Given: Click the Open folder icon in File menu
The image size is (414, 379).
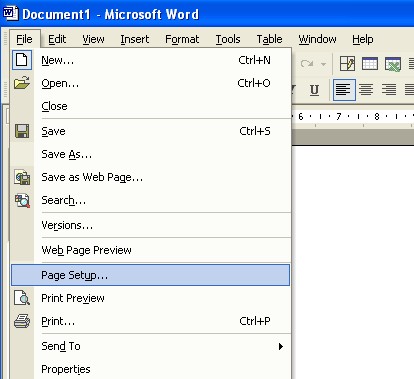Looking at the screenshot, I should pos(22,83).
